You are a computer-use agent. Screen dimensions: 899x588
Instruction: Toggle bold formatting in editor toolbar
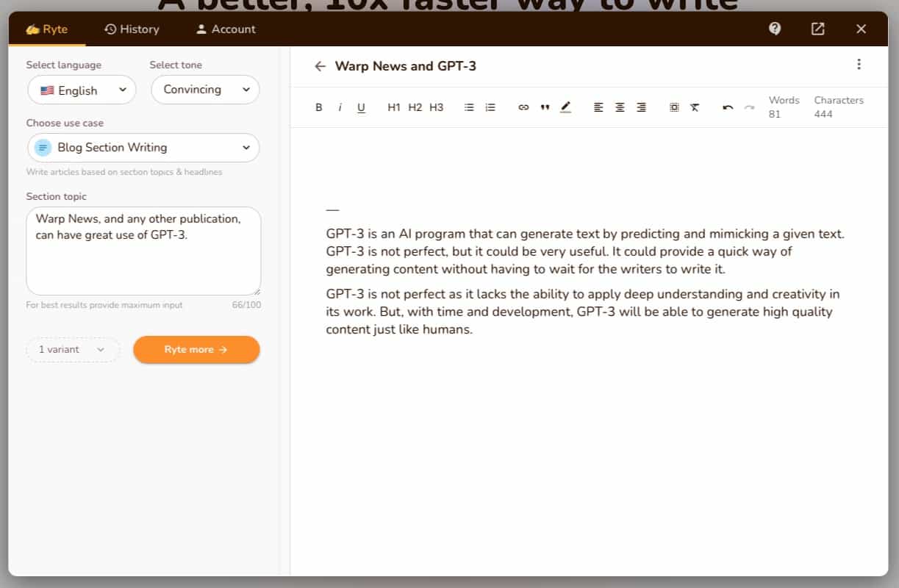[319, 107]
